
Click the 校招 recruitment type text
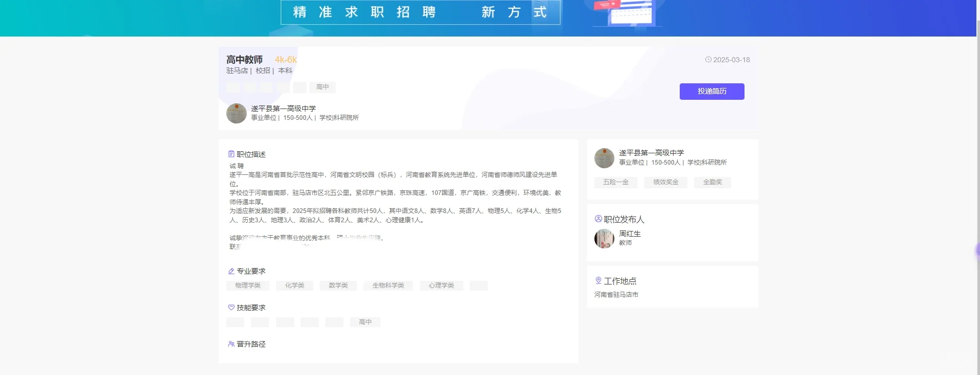[263, 70]
